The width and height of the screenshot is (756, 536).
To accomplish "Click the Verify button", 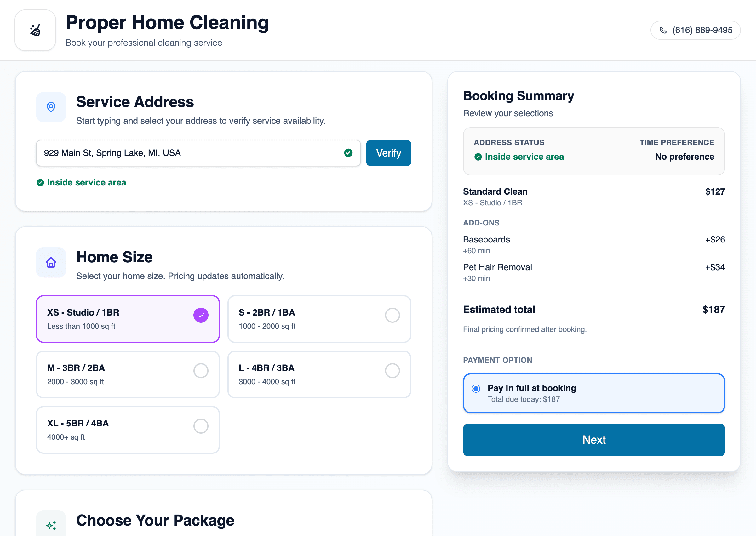I will (388, 152).
